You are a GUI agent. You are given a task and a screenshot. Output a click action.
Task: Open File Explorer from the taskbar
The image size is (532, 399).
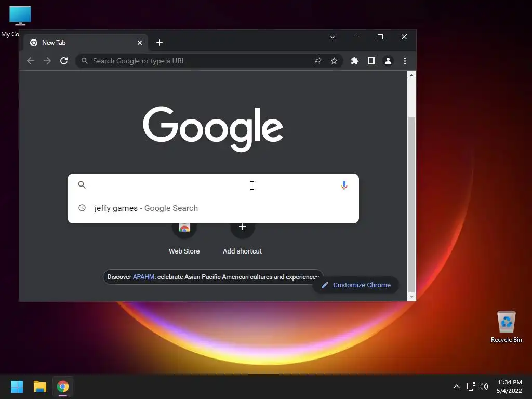(x=39, y=387)
